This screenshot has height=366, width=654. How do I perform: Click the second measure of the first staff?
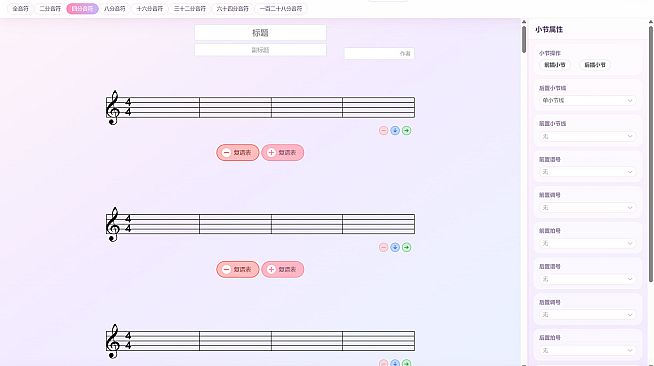point(235,107)
